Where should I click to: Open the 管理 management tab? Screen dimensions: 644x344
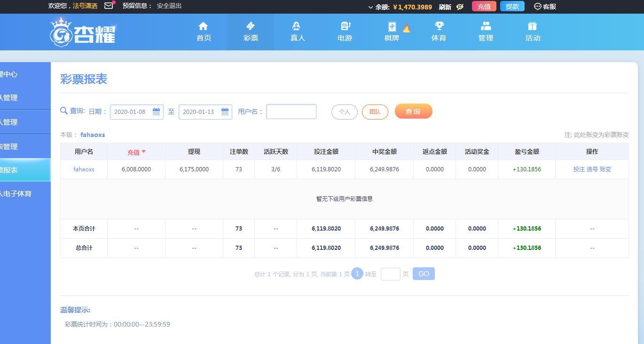(486, 32)
